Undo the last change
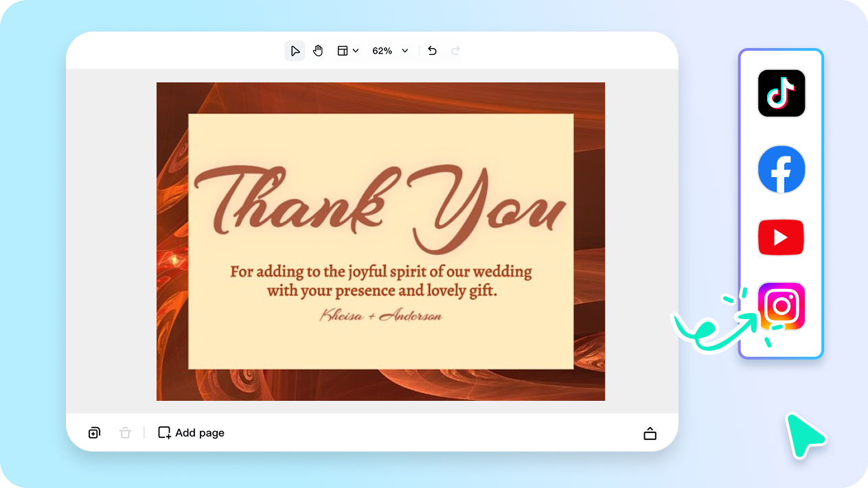The image size is (868, 488). tap(433, 50)
